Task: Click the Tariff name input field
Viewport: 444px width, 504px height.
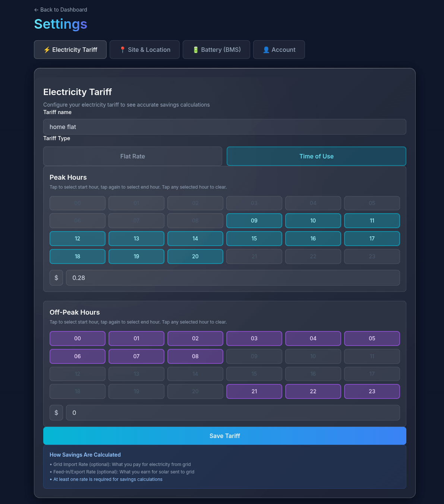Action: [224, 127]
